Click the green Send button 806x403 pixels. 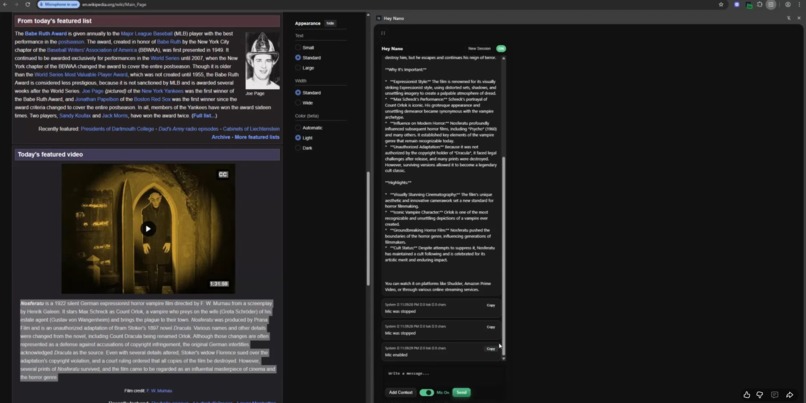(x=462, y=392)
